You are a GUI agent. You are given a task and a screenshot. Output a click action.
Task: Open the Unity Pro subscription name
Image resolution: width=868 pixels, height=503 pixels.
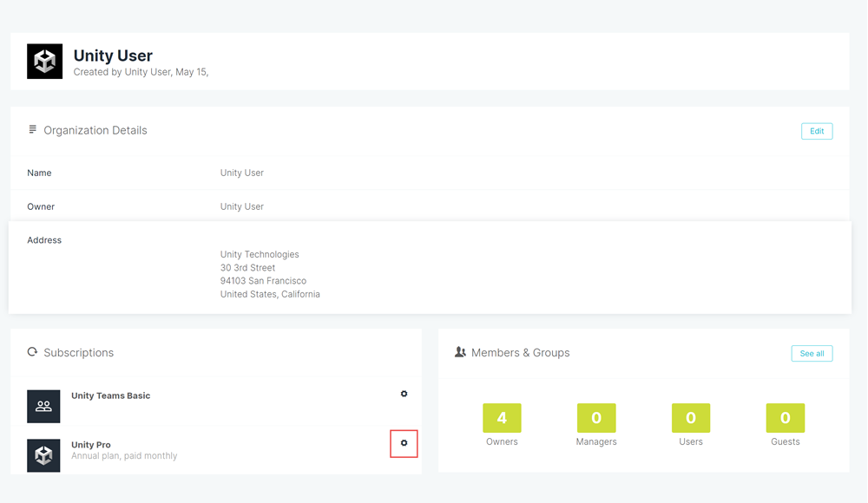(91, 445)
